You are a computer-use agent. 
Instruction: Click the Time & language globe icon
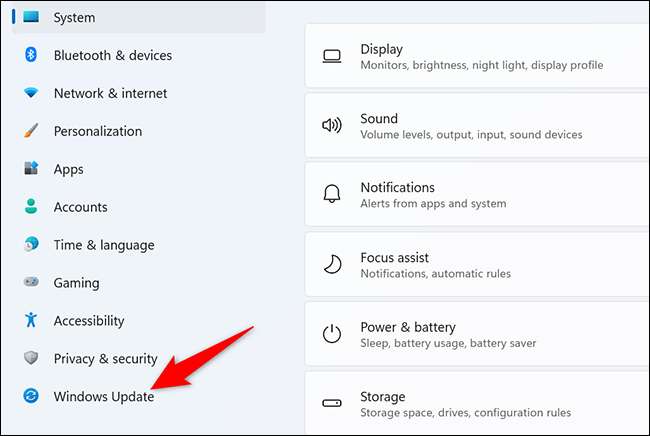(31, 245)
